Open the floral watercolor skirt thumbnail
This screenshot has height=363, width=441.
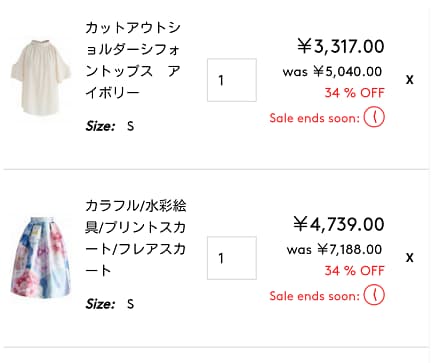[41, 256]
